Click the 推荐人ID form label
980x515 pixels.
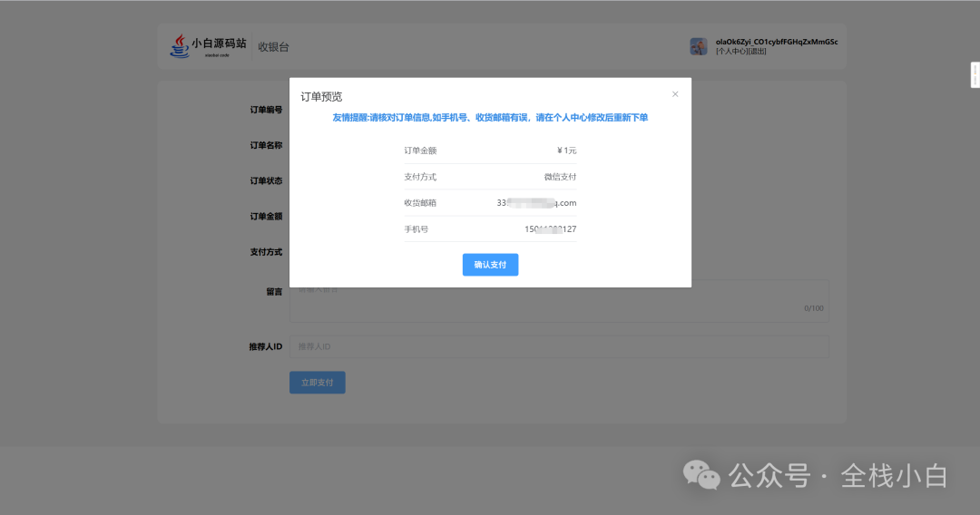[266, 346]
